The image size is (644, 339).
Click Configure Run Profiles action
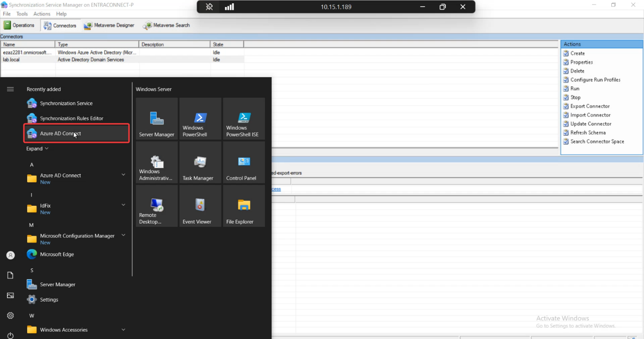pos(595,80)
